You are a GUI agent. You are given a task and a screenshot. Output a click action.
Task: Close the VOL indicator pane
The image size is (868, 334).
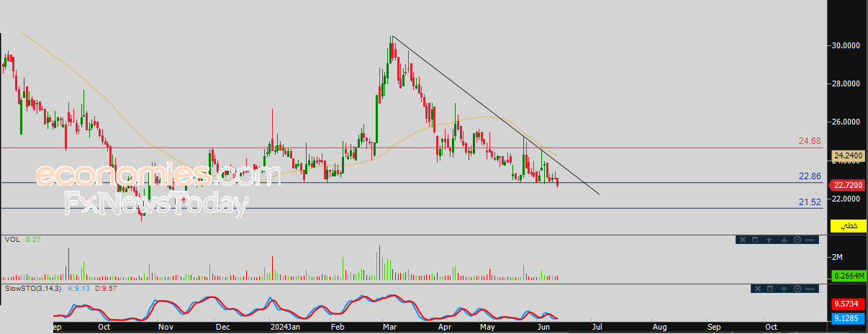[x=743, y=240]
